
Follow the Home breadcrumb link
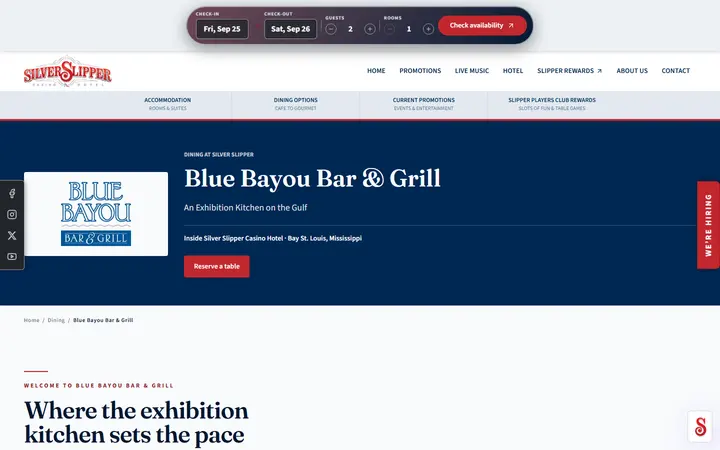(x=31, y=320)
